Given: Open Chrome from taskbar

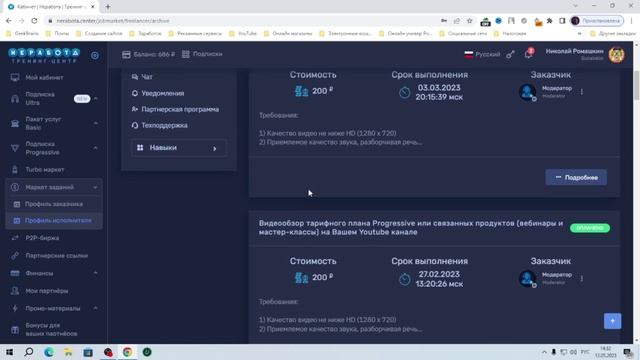Looking at the screenshot, I should pos(127,352).
